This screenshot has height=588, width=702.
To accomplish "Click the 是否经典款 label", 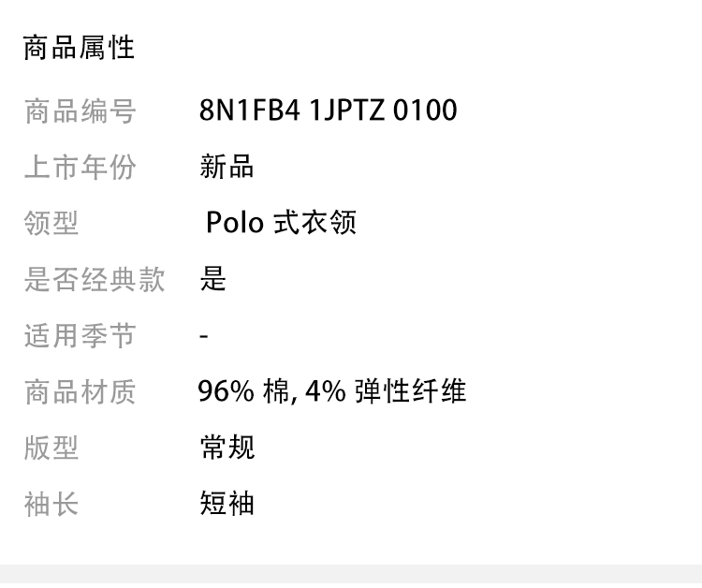I will [x=94, y=279].
